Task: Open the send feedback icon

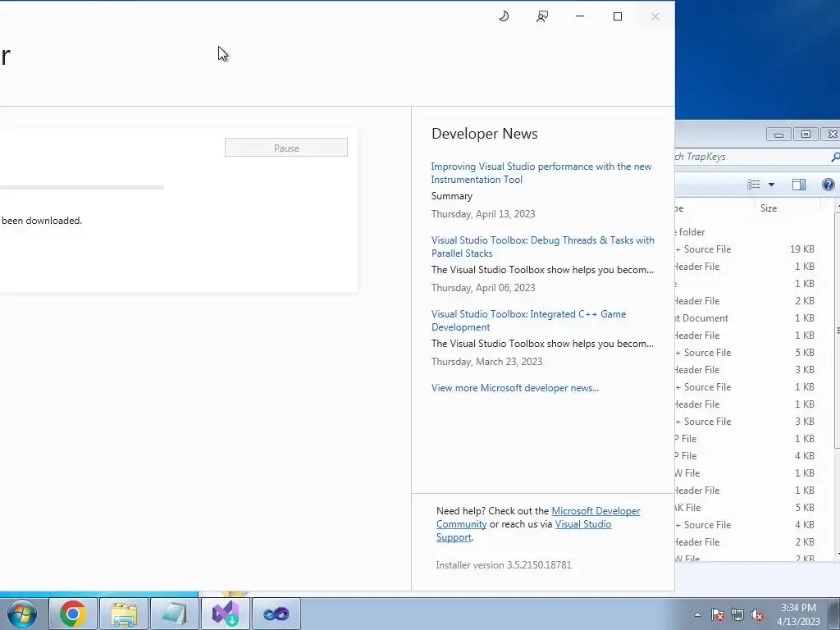Action: point(541,16)
